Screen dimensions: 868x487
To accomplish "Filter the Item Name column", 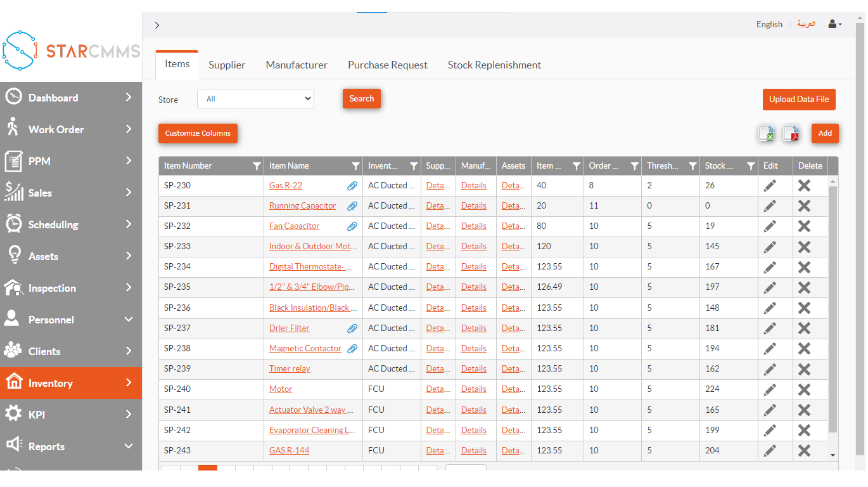I will click(355, 166).
